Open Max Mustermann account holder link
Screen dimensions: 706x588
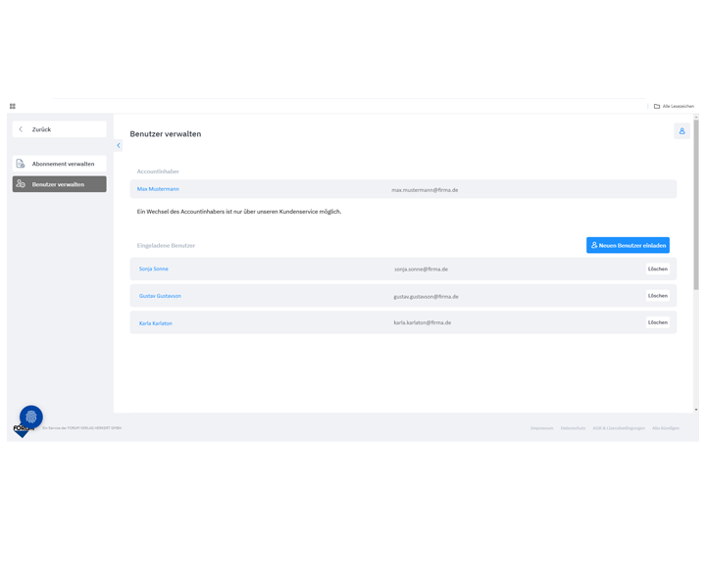coord(158,189)
